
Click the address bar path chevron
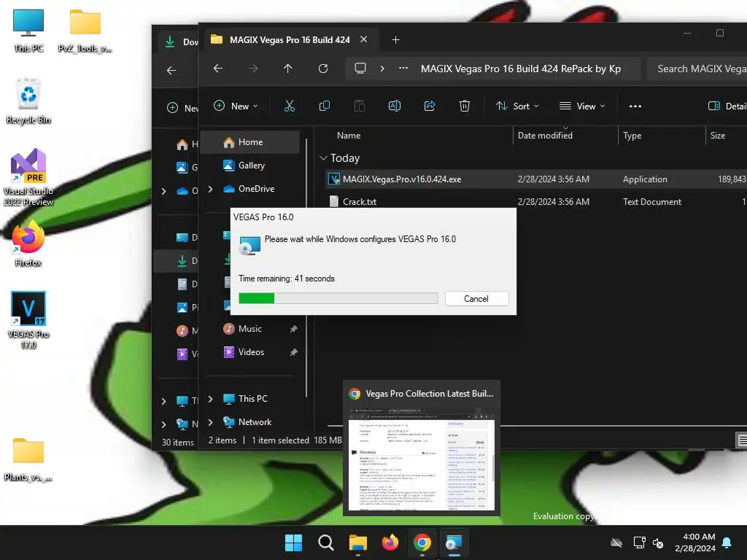pyautogui.click(x=382, y=68)
